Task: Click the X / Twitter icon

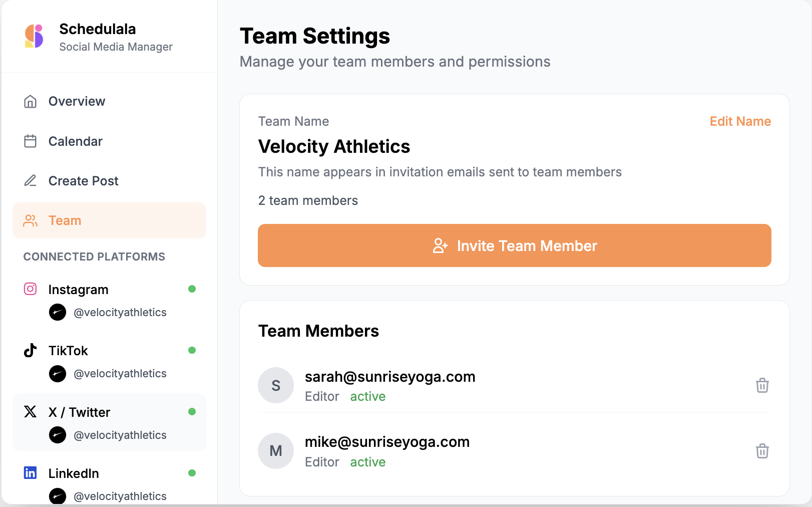Action: tap(30, 412)
